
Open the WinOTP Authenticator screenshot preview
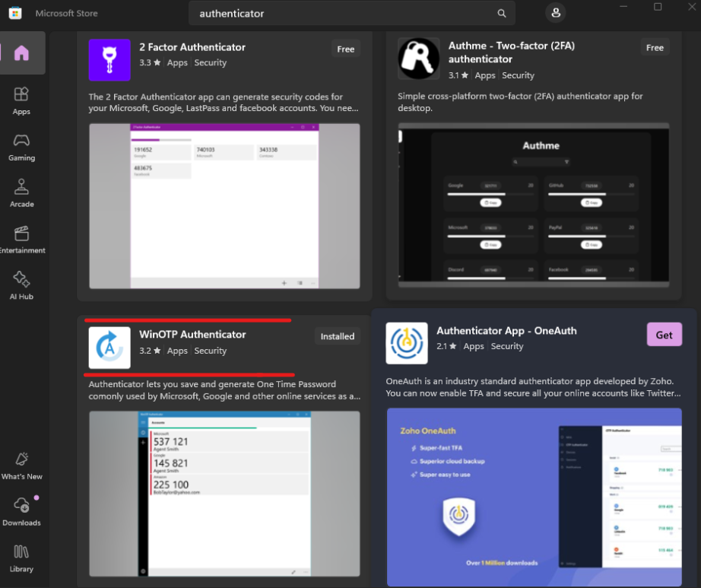pos(224,493)
